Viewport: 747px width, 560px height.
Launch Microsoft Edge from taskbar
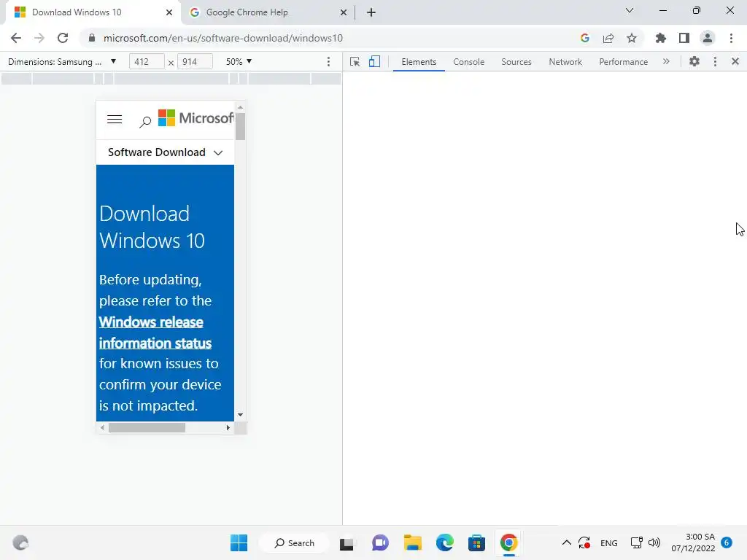(444, 542)
